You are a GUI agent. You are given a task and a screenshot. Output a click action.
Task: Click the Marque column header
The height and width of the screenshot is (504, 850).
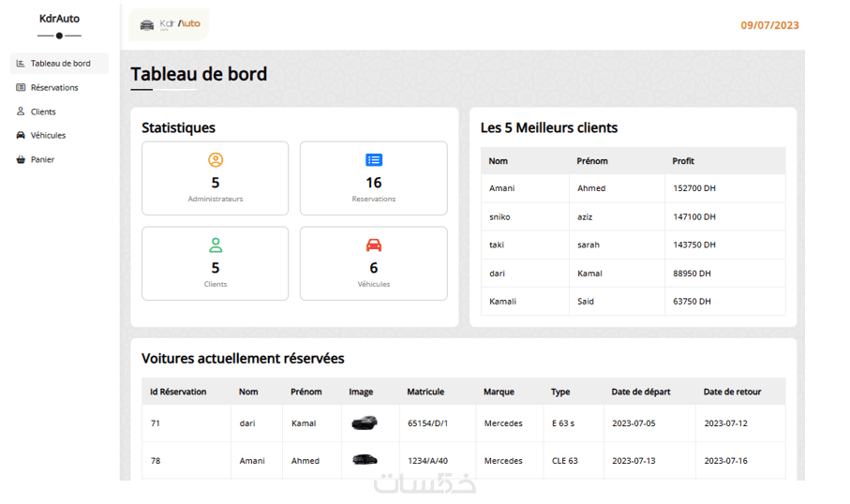[x=499, y=392]
